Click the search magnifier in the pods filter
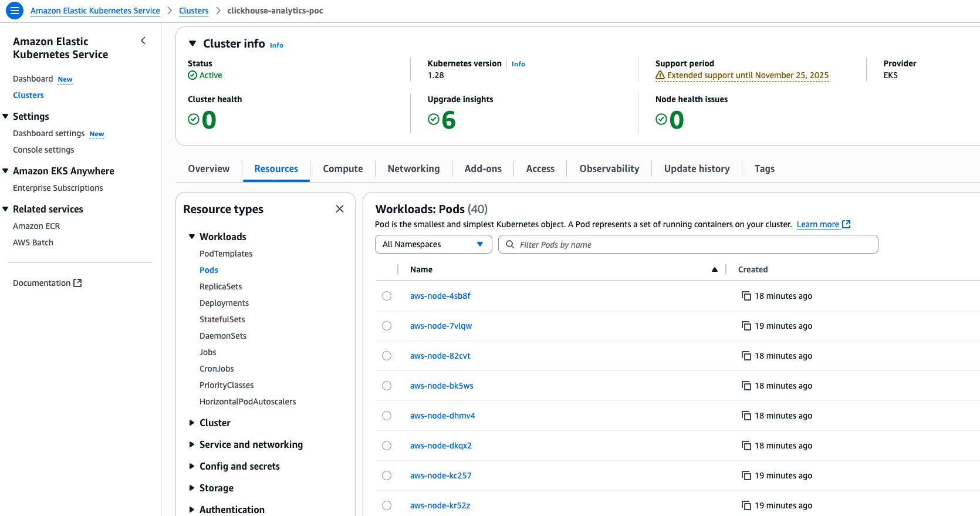Viewport: 980px width, 516px height. coord(510,244)
